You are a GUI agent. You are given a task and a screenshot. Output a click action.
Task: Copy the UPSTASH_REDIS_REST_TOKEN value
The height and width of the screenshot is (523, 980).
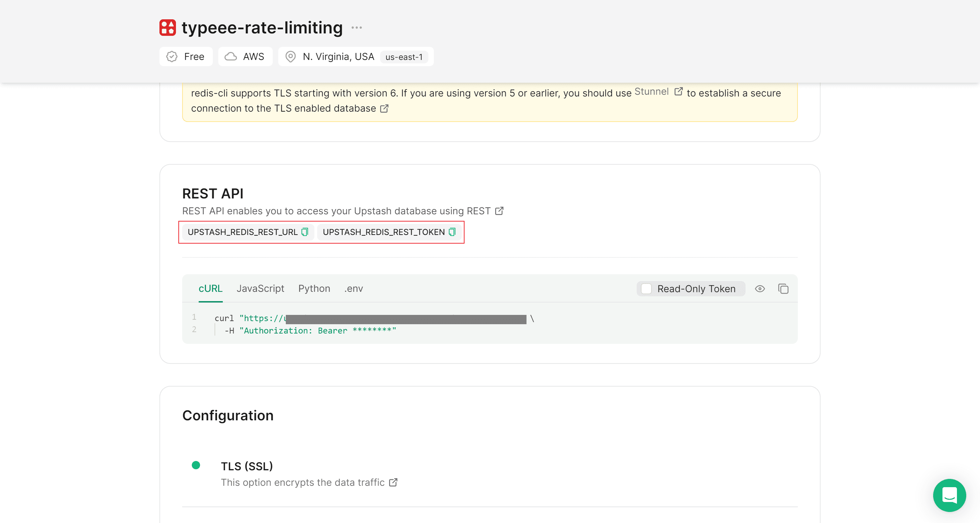coord(452,232)
